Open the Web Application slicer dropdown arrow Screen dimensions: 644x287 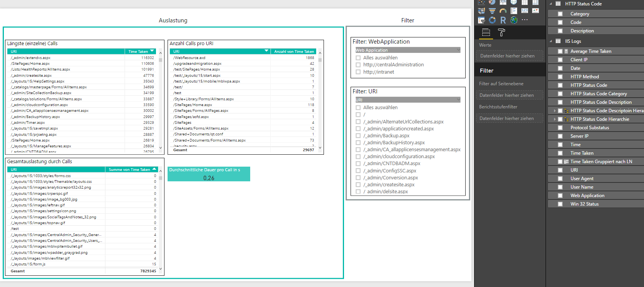[x=458, y=50]
